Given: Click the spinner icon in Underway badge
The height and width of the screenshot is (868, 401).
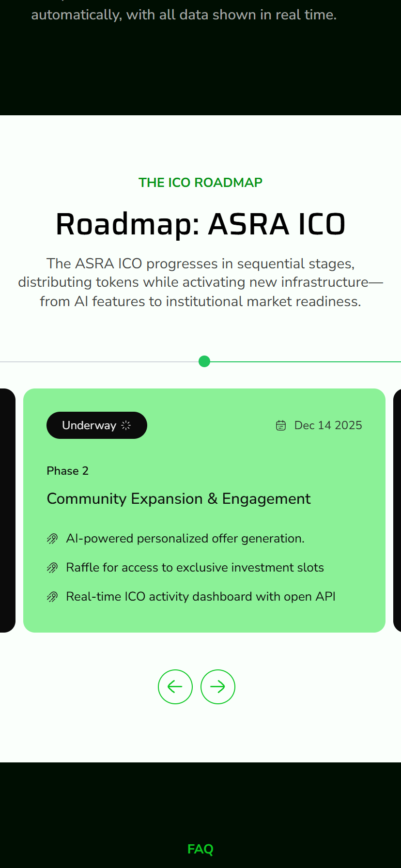Looking at the screenshot, I should click(x=126, y=425).
